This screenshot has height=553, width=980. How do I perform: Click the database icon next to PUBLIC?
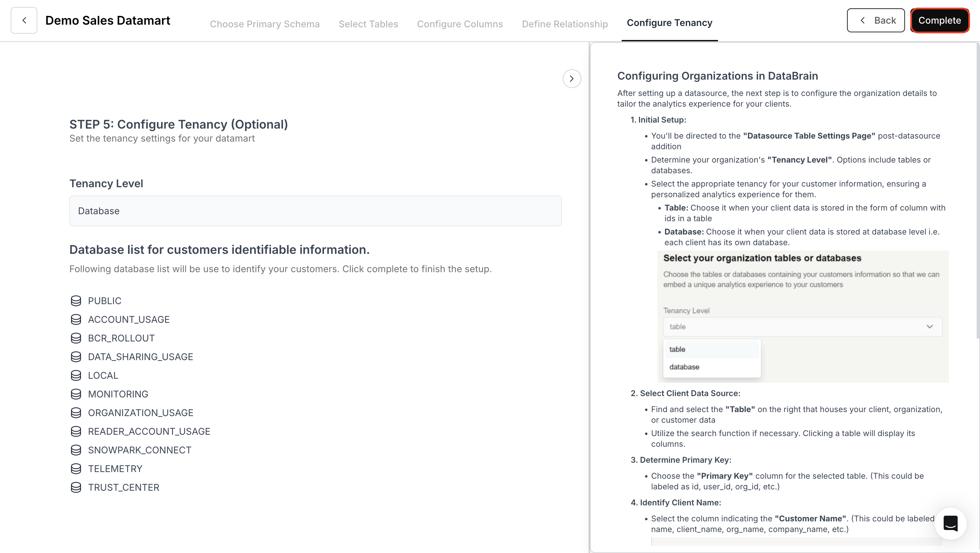click(76, 300)
